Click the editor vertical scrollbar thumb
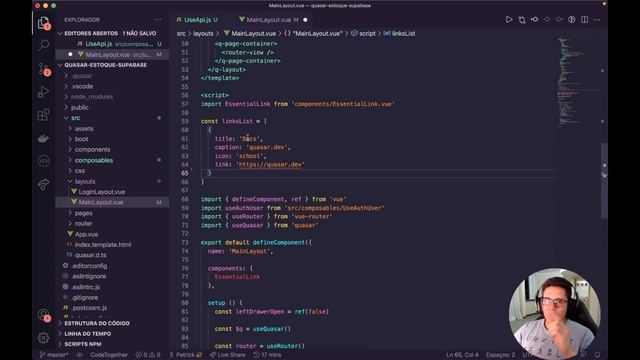Viewport: 640px width, 360px height. click(x=604, y=181)
